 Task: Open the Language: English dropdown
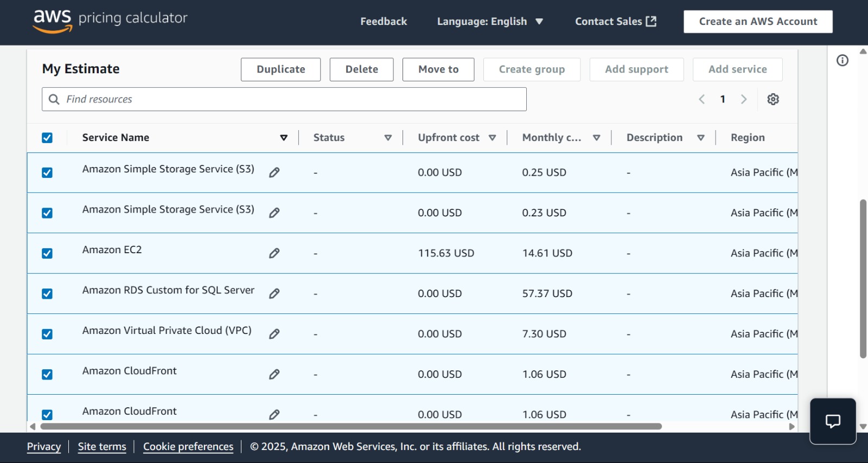tap(490, 22)
